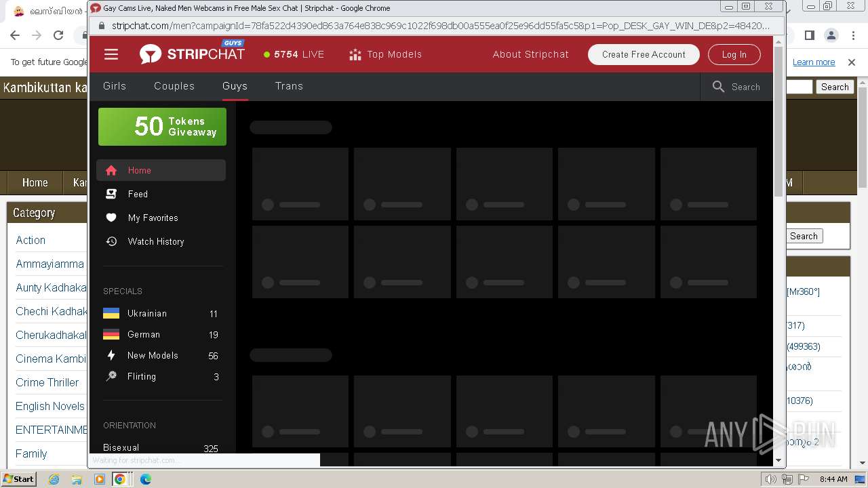The image size is (868, 488).
Task: Select Ukrainian flag special
Action: 161,313
